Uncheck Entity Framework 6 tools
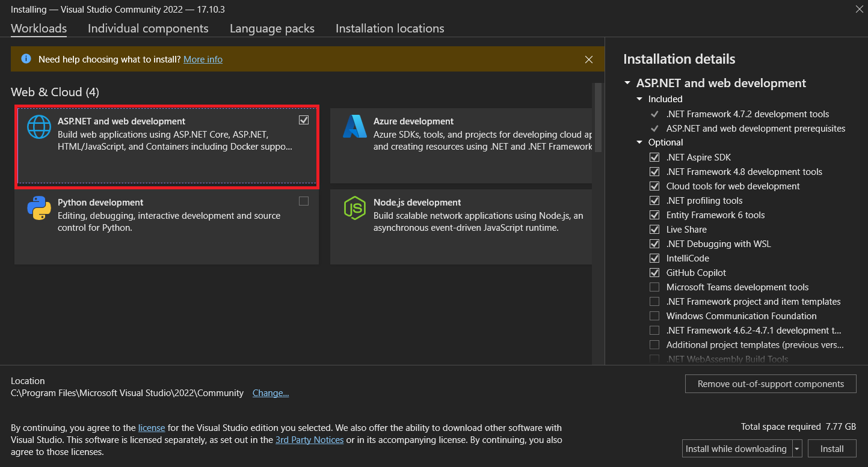The height and width of the screenshot is (467, 868). (x=654, y=215)
